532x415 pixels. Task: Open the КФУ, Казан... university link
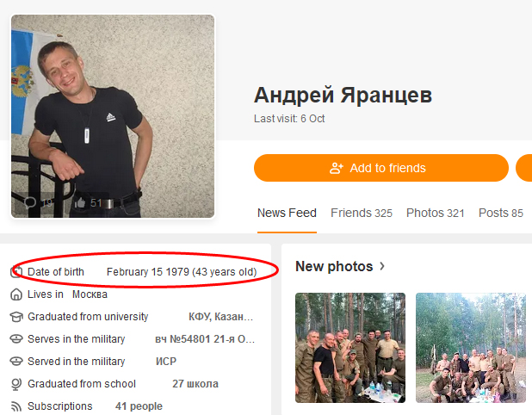[x=221, y=317]
